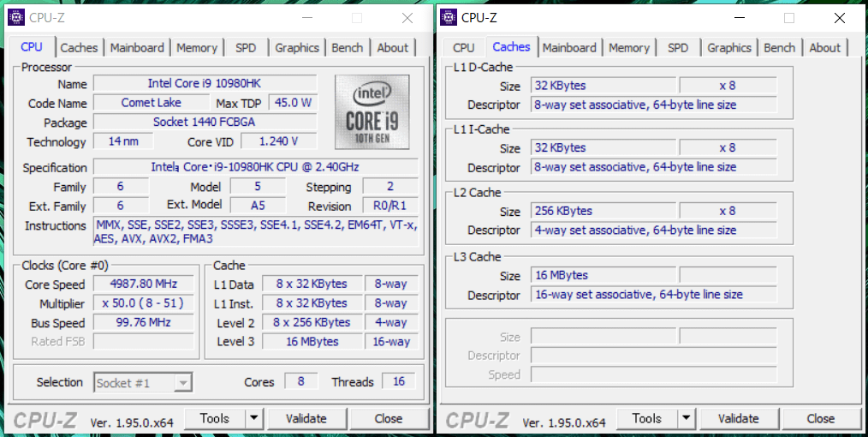
Task: Click Validate button in right CPU-Z window
Action: pyautogui.click(x=739, y=419)
